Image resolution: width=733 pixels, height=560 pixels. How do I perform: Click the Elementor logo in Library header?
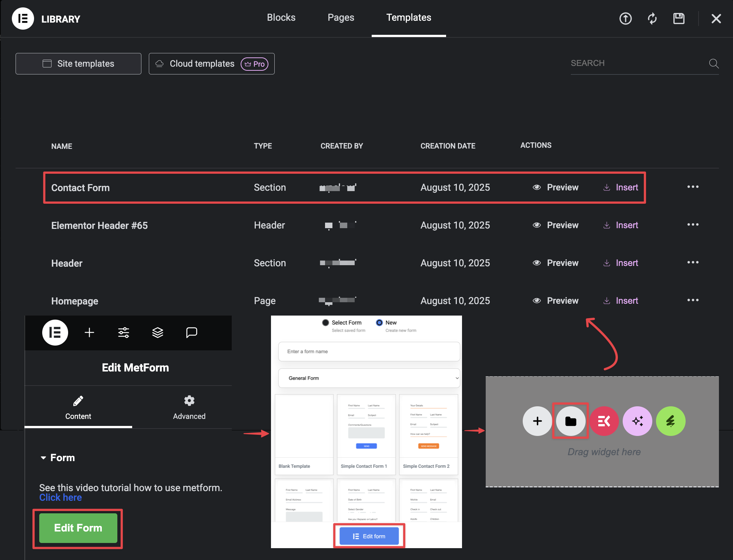point(23,19)
